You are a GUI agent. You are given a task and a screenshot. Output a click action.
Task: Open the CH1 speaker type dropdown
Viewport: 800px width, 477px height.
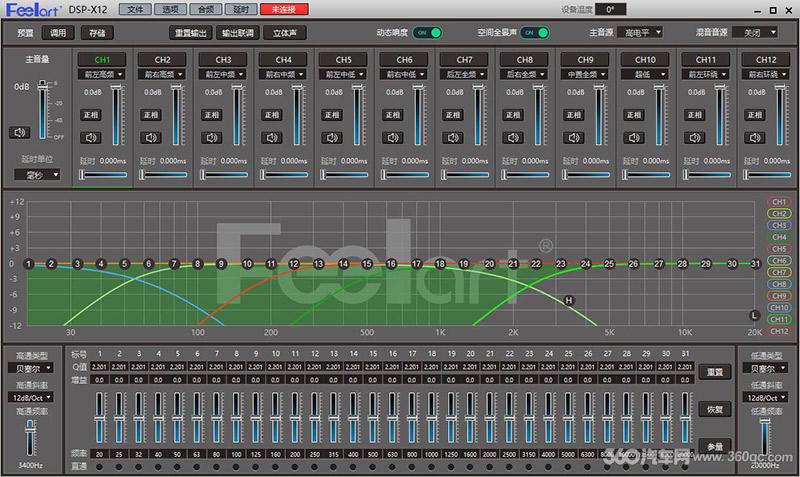[x=101, y=74]
